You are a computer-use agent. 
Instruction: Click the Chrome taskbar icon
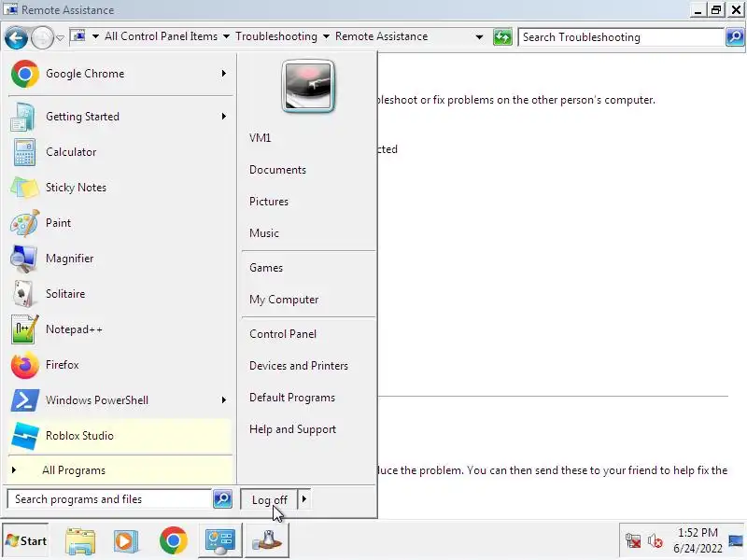point(174,540)
